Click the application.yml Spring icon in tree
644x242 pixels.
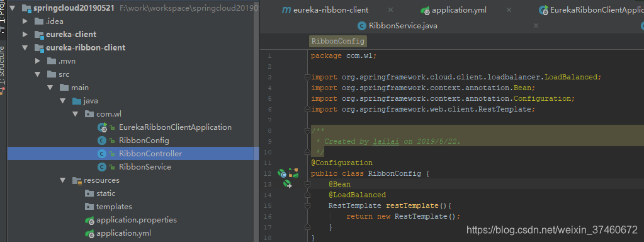click(x=89, y=233)
